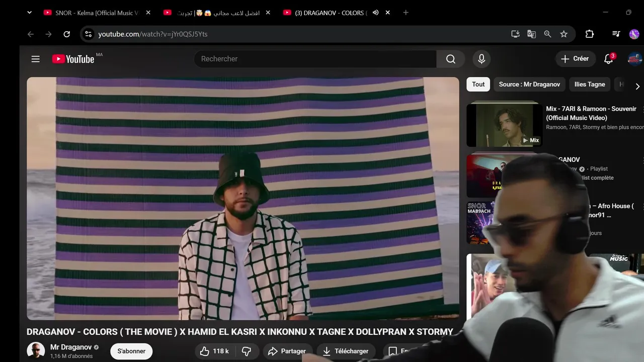Click the 1,16 M d'abonnés text

(x=71, y=356)
